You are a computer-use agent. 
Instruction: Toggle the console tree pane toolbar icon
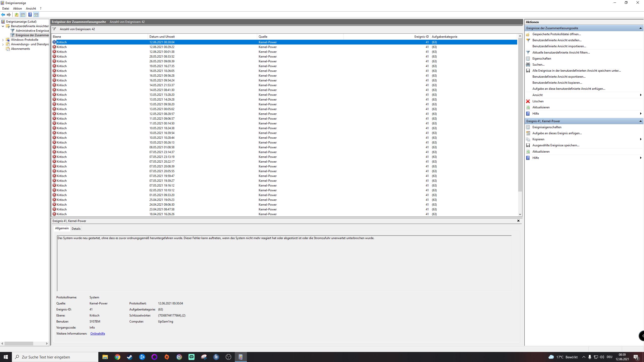click(x=23, y=15)
